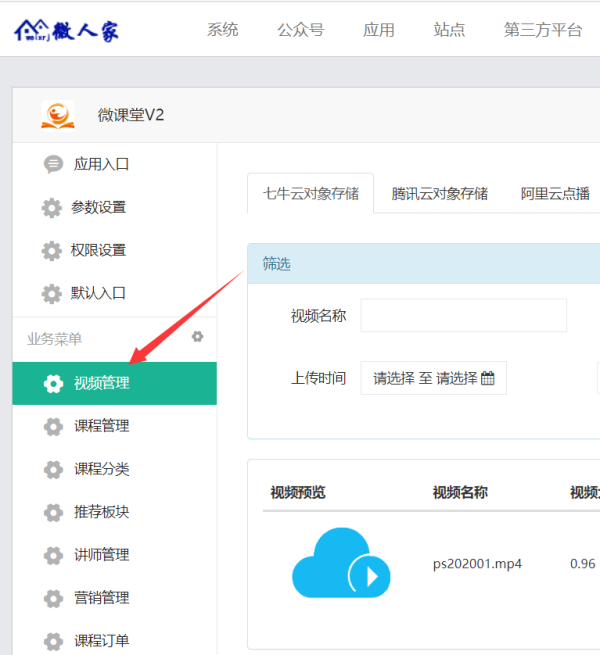Click the 微课堂V2 title text
Screen dimensions: 600x655
coord(131,115)
